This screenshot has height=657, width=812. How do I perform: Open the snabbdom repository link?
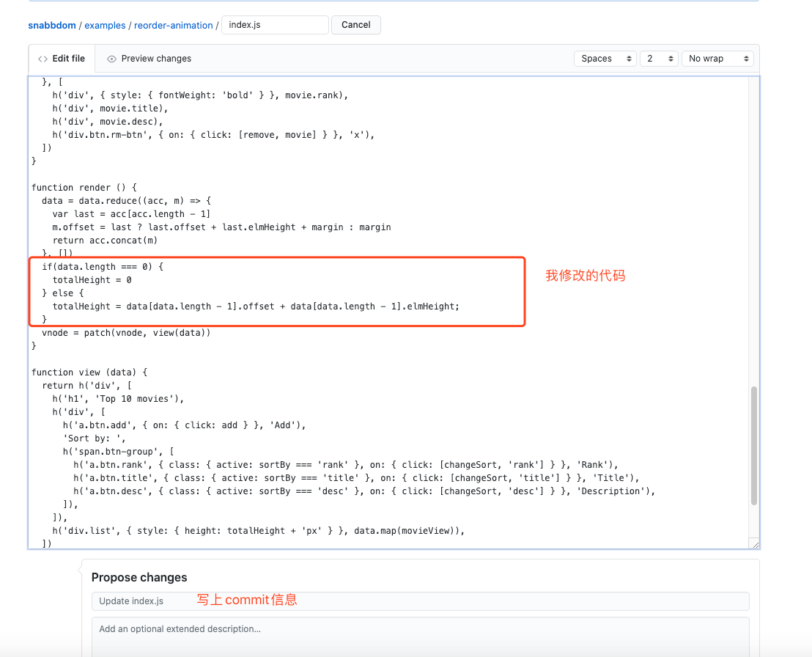coord(51,25)
